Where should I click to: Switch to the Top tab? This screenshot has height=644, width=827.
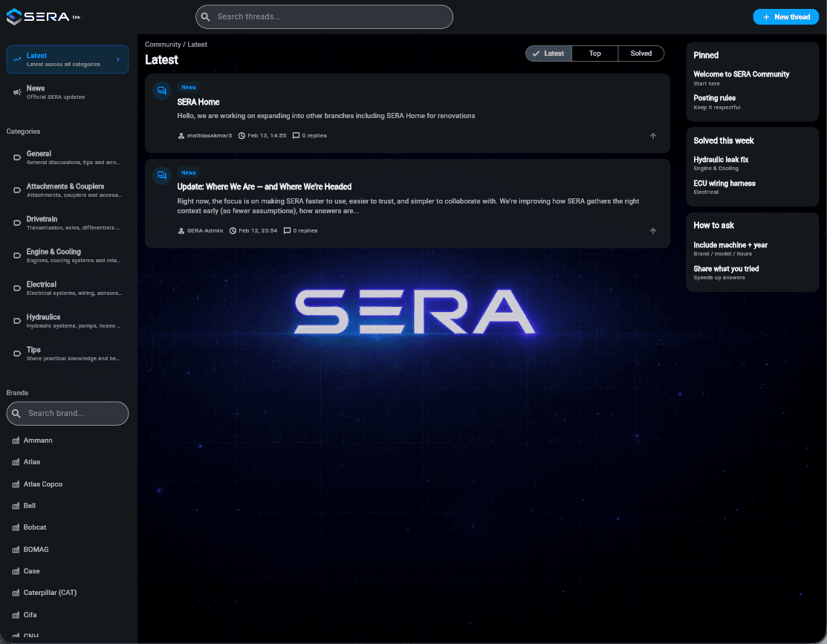click(594, 53)
